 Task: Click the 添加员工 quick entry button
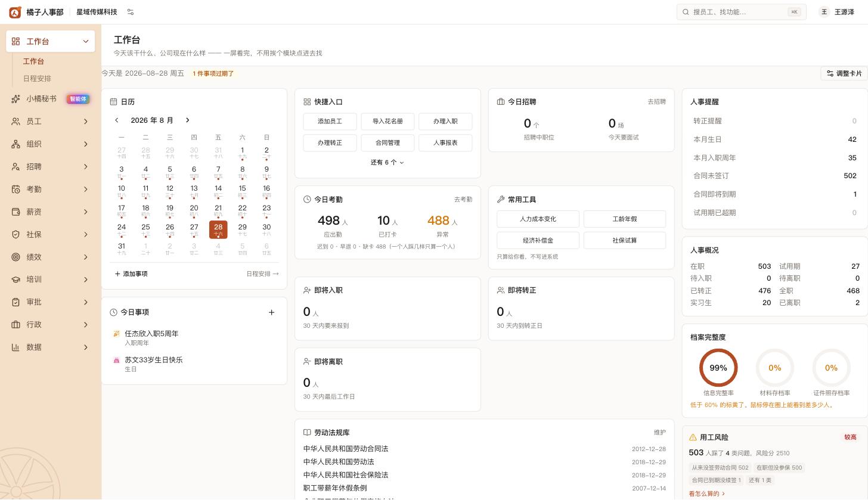[x=330, y=122]
